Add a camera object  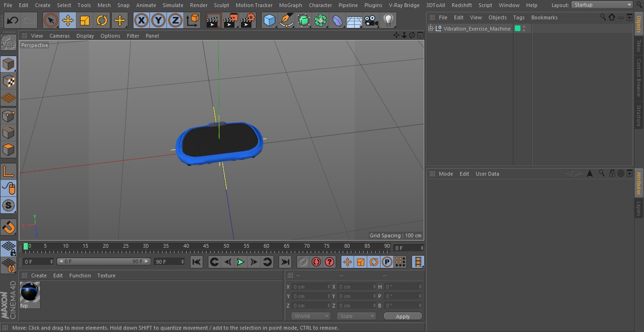point(372,20)
